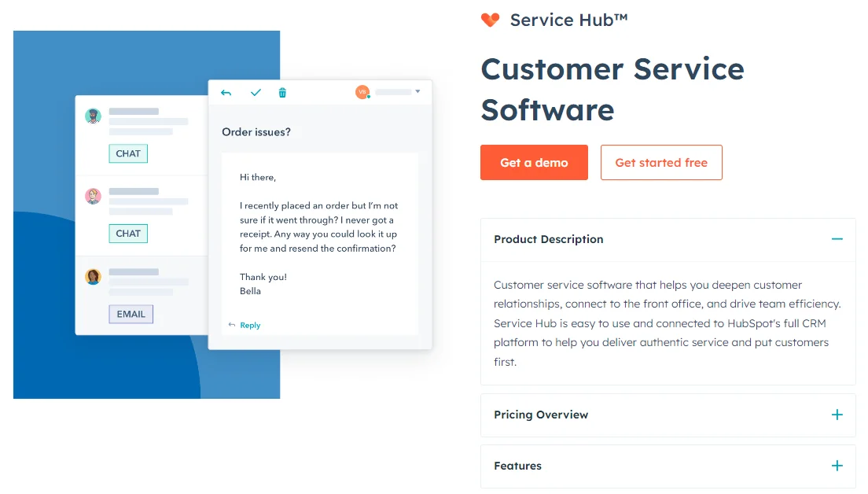Click the Get started free button
This screenshot has height=494, width=868.
(x=661, y=162)
